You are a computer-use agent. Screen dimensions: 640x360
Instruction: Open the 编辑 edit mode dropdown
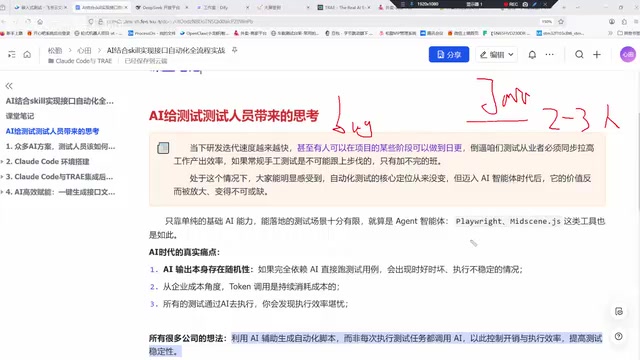click(x=496, y=54)
